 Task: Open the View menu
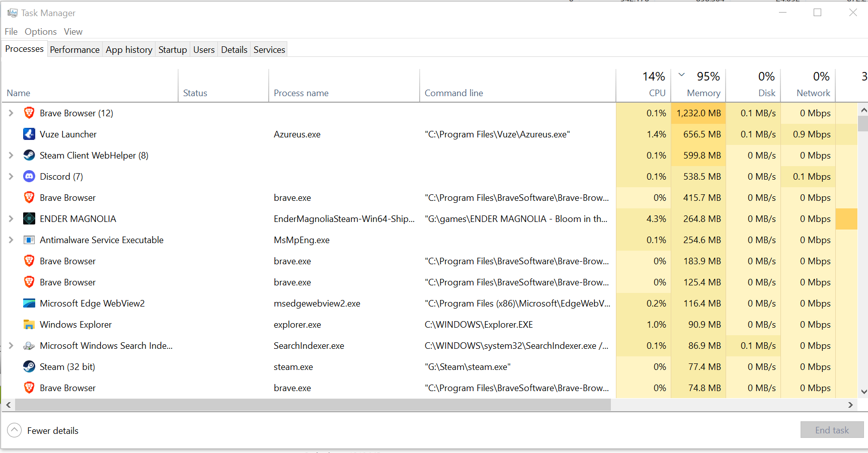tap(73, 31)
